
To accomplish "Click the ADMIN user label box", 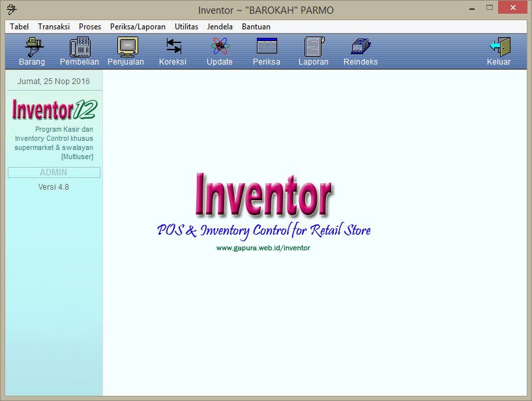I will coord(53,173).
